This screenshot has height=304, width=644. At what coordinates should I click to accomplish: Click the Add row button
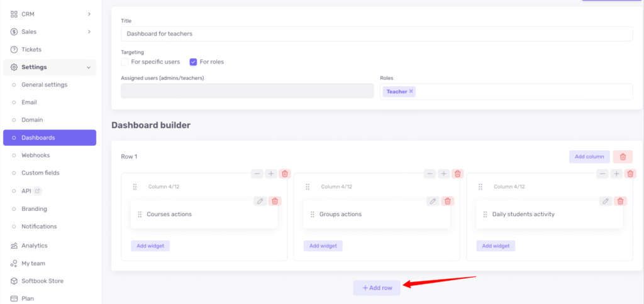[377, 288]
